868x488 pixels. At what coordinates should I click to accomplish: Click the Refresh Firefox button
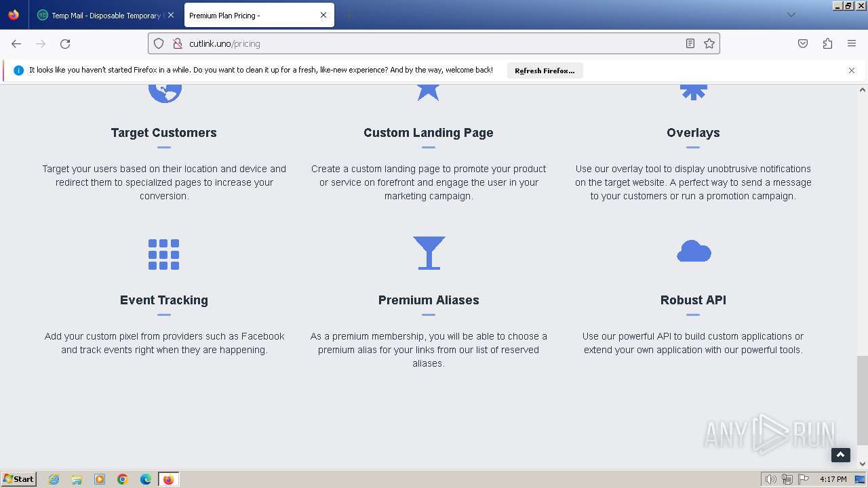pos(545,70)
